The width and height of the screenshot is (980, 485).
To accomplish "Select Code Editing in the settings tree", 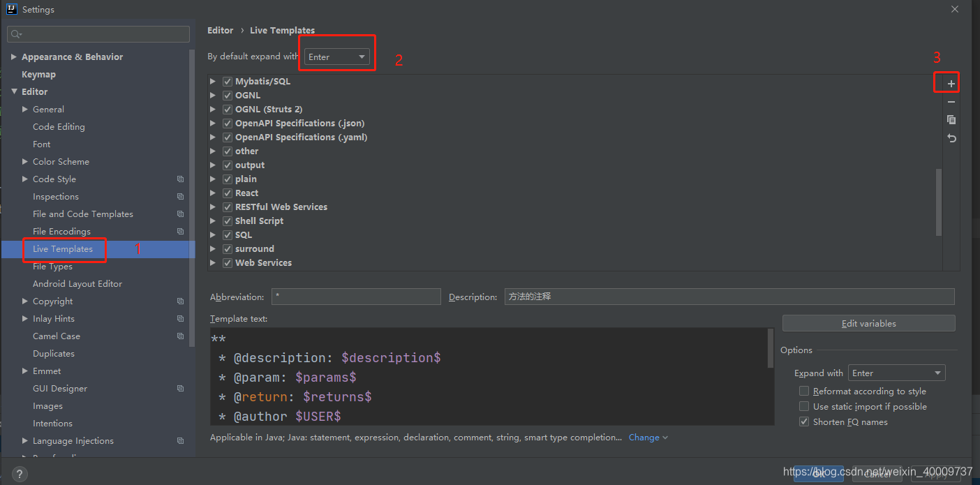I will point(59,127).
